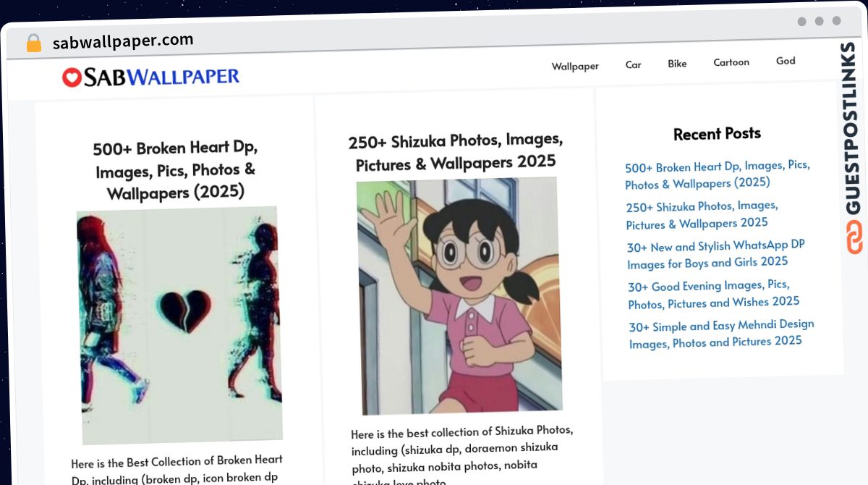868x485 pixels.
Task: Open the Wallpaper menu item
Action: pyautogui.click(x=575, y=66)
